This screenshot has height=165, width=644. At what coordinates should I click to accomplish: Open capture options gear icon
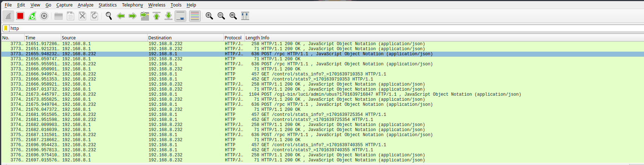tap(44, 16)
